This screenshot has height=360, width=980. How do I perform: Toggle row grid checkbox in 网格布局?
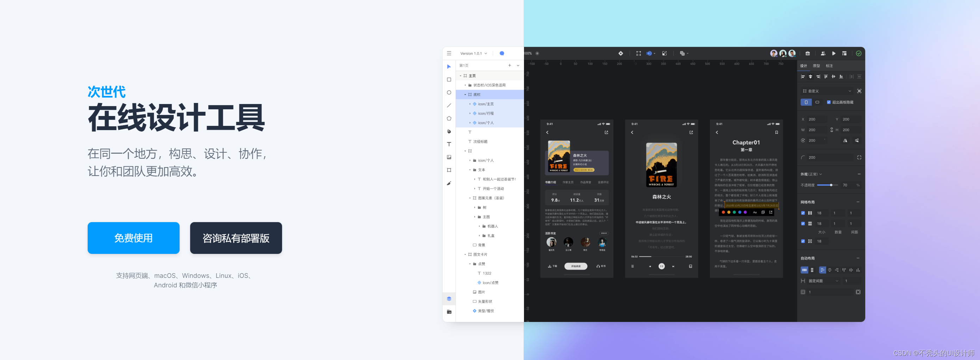[803, 224]
